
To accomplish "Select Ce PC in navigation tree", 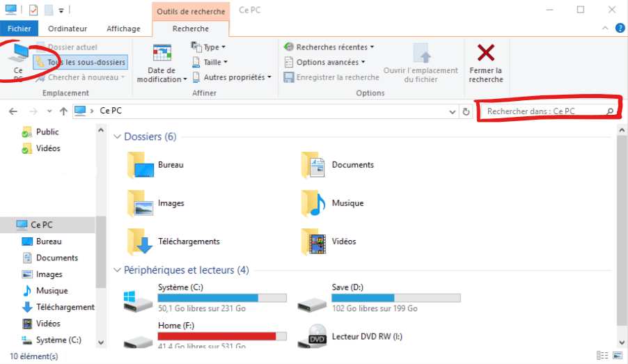I will coord(47,225).
